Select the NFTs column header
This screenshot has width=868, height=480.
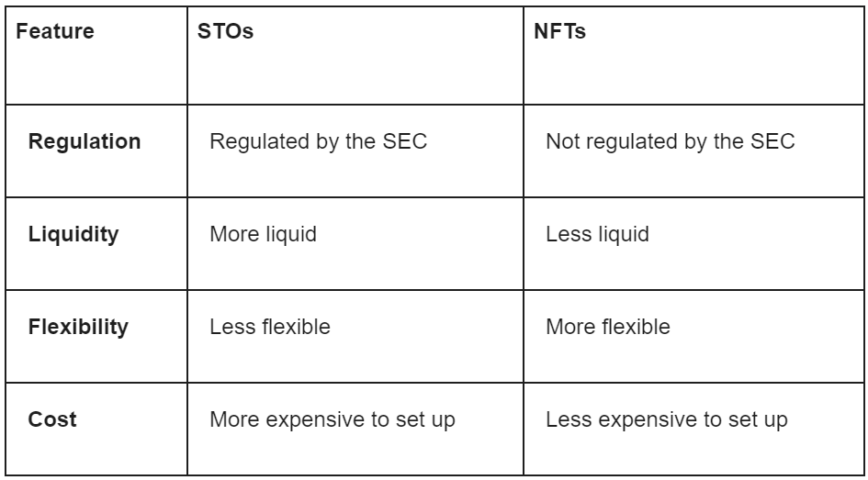point(693,55)
